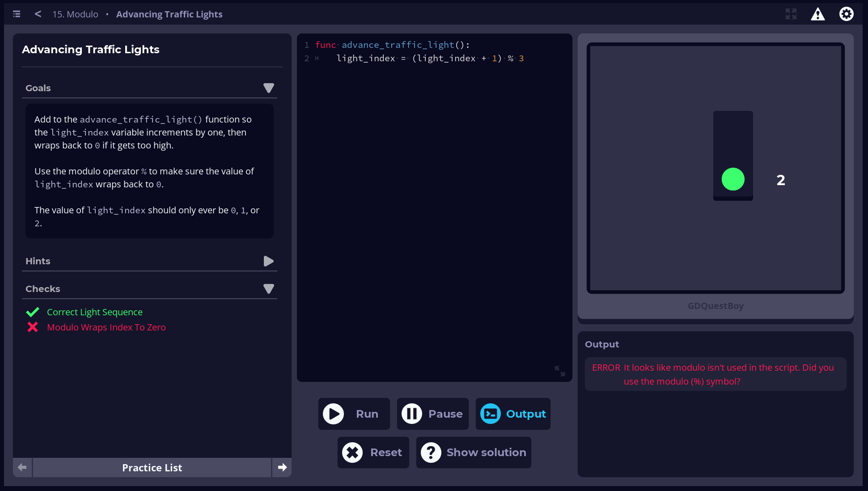868x491 pixels.
Task: Go back using the top-left arrow
Action: pyautogui.click(x=38, y=14)
